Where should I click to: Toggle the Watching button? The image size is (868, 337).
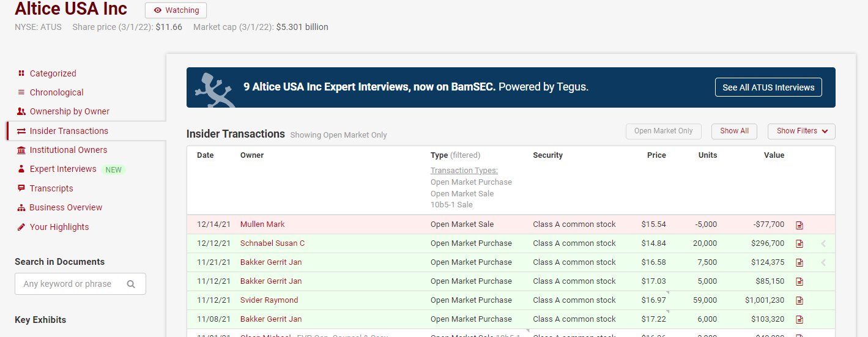click(x=176, y=10)
